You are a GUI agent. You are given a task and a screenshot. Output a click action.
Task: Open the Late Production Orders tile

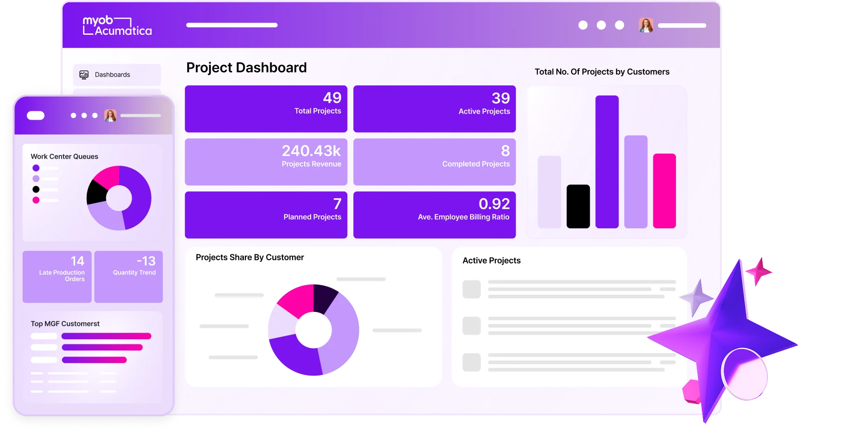pos(57,277)
